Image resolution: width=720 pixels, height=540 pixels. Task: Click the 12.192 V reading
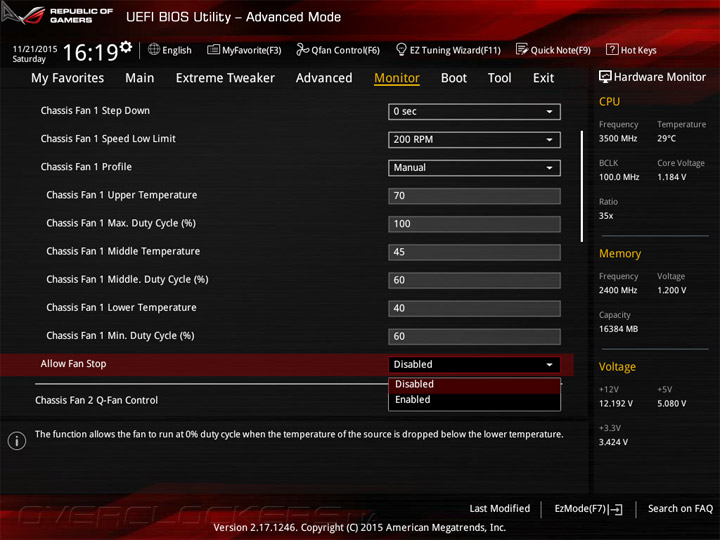click(x=616, y=404)
